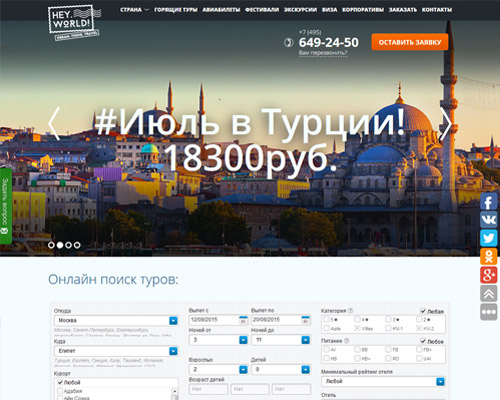Go to next slide with right arrow

coord(446,124)
